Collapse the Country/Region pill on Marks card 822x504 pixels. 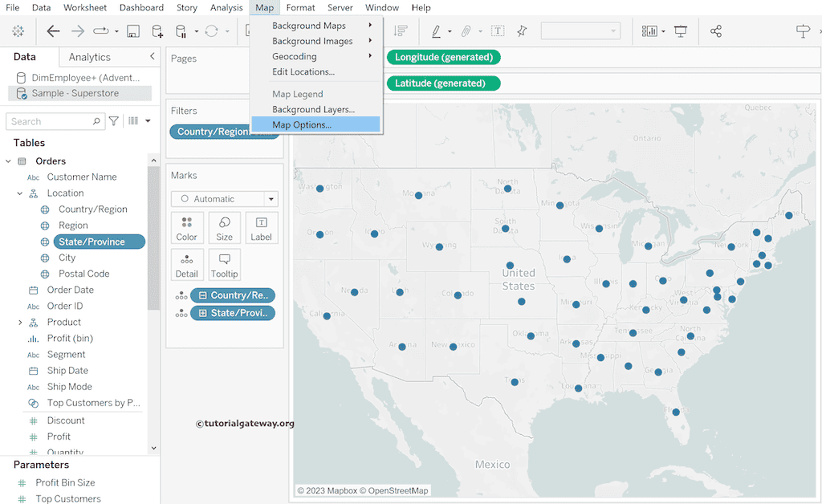coord(203,295)
